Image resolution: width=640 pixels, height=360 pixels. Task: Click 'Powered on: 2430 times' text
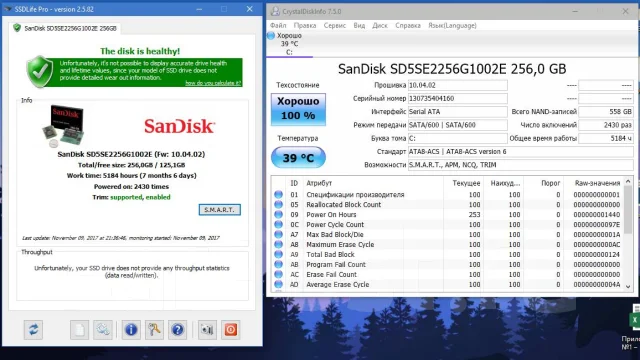click(x=131, y=187)
